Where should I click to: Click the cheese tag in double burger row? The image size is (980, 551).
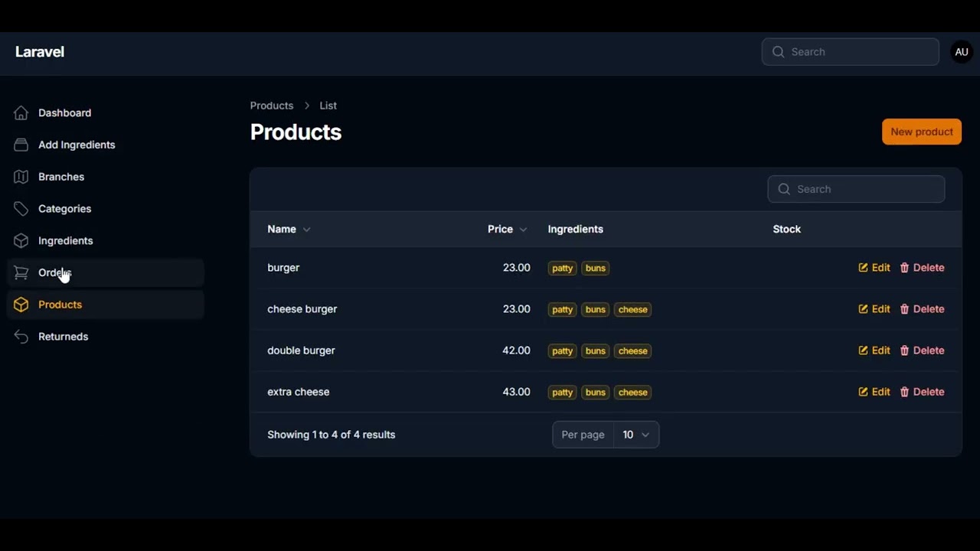click(632, 350)
